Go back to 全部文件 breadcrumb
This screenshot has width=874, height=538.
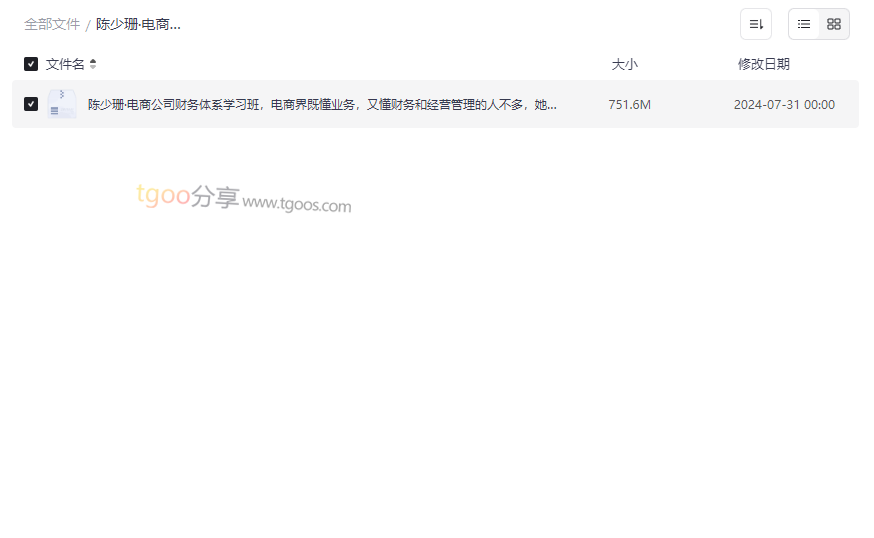point(52,25)
